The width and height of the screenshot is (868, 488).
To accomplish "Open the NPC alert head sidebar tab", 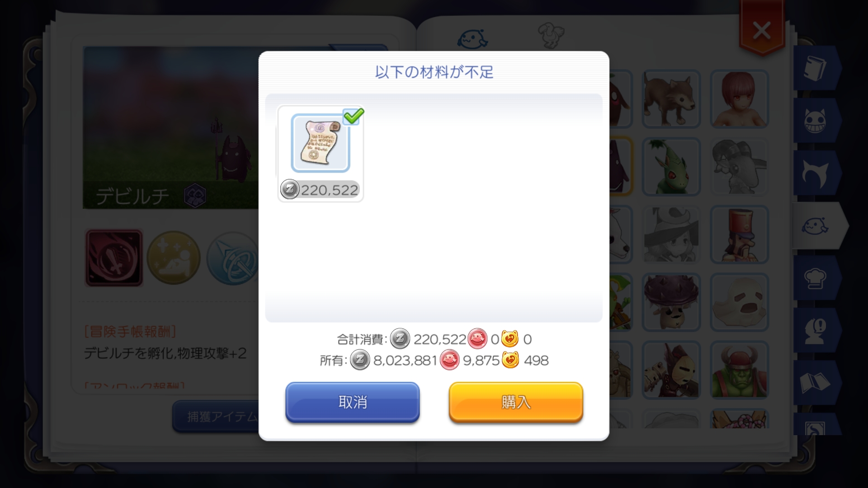I will coord(816,331).
